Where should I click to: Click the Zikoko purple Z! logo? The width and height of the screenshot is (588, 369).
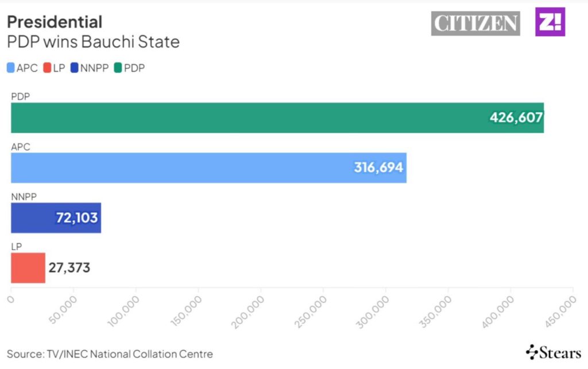click(550, 22)
